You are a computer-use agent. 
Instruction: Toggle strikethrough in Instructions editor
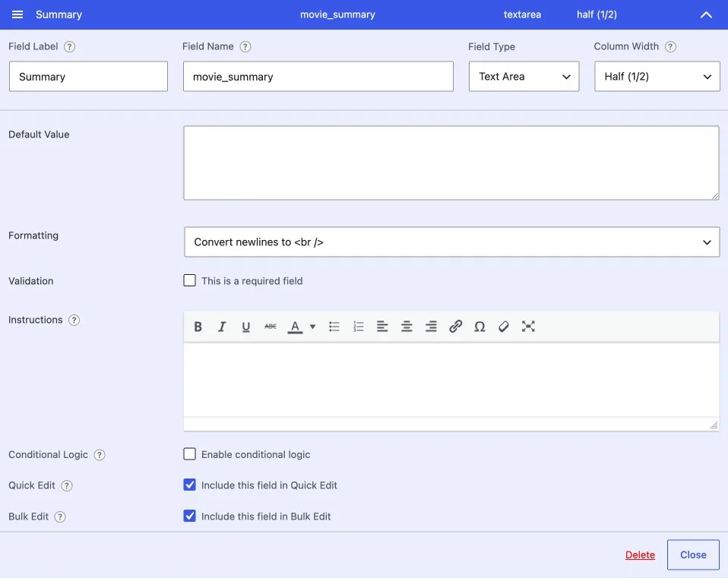coord(271,327)
